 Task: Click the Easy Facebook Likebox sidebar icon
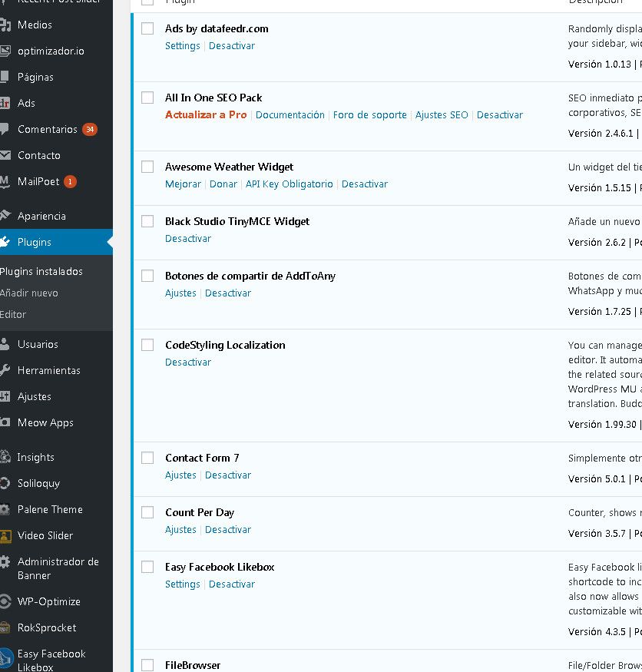[x=6, y=660]
